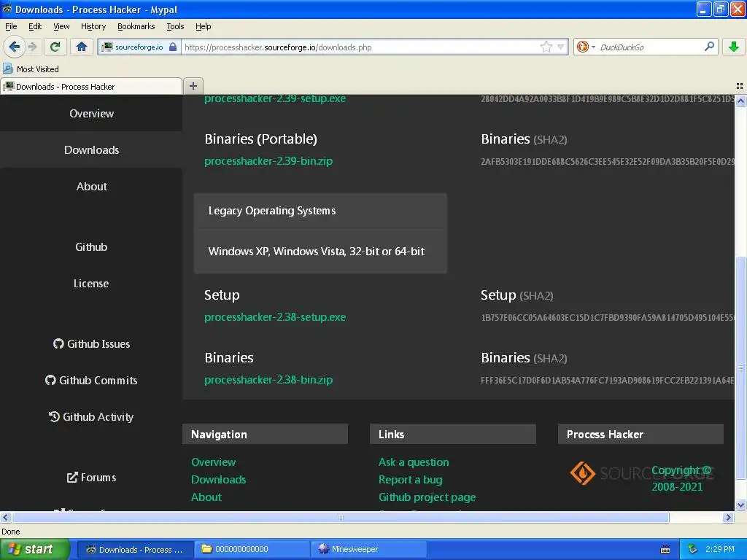
Task: Click the horizontal scrollbar right arrow
Action: (x=728, y=517)
